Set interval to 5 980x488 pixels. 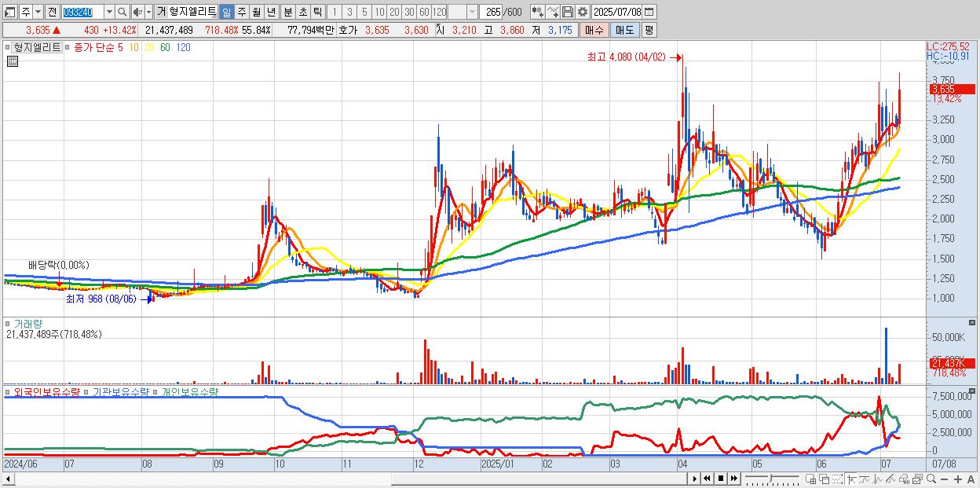point(364,12)
